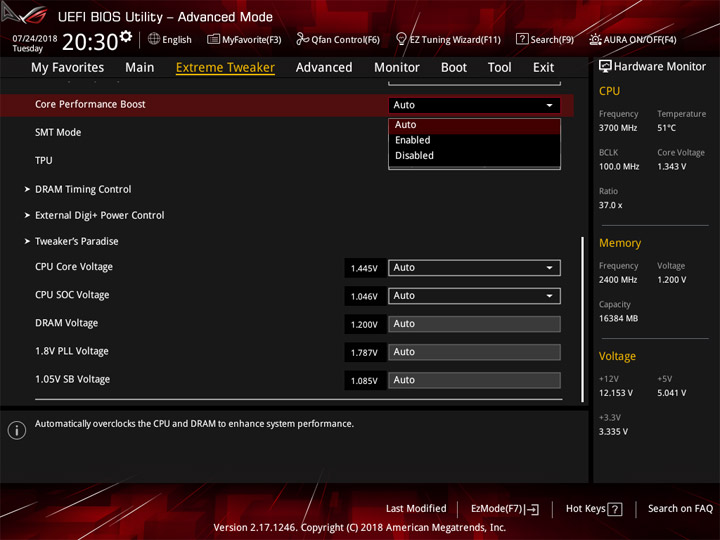Click the info icon in help area
Screen dimensions: 720x540
(x=17, y=430)
